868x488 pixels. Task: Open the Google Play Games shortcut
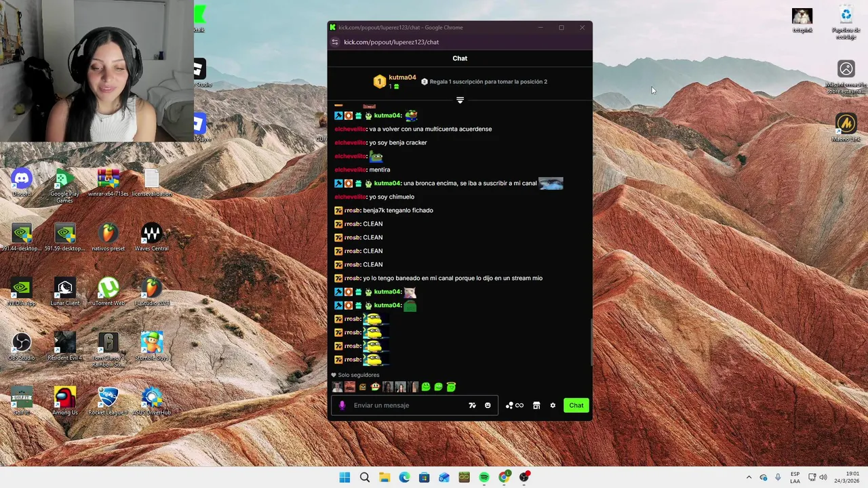click(64, 186)
